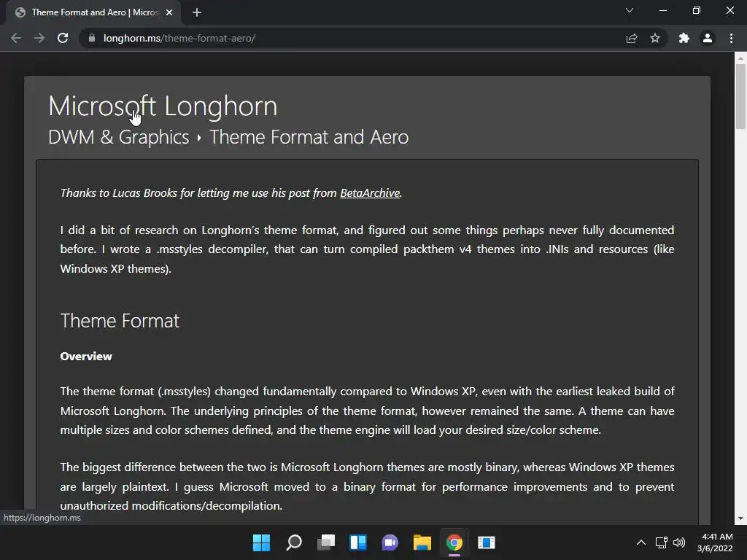Image resolution: width=747 pixels, height=560 pixels.
Task: Open the BetaArchive link
Action: 370,192
